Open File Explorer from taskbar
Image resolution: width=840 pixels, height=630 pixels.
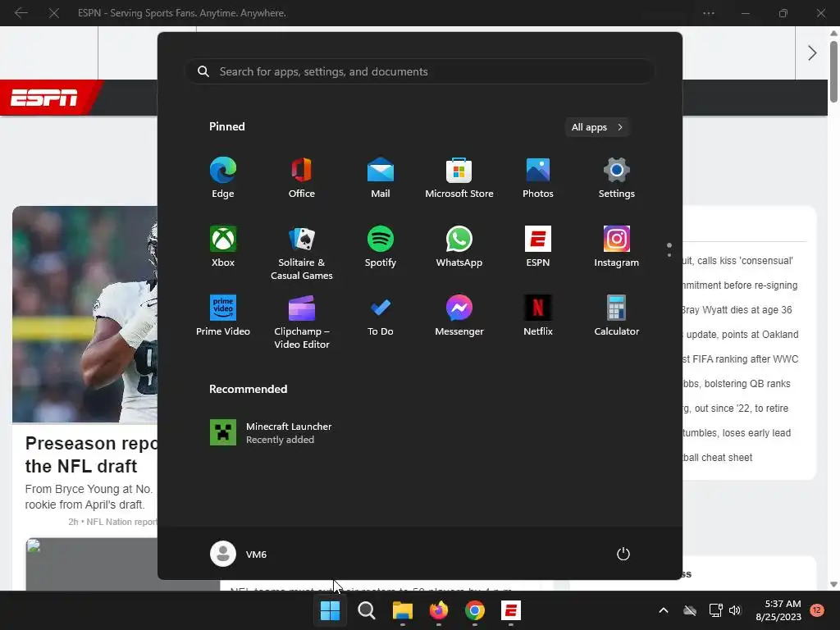[402, 610]
